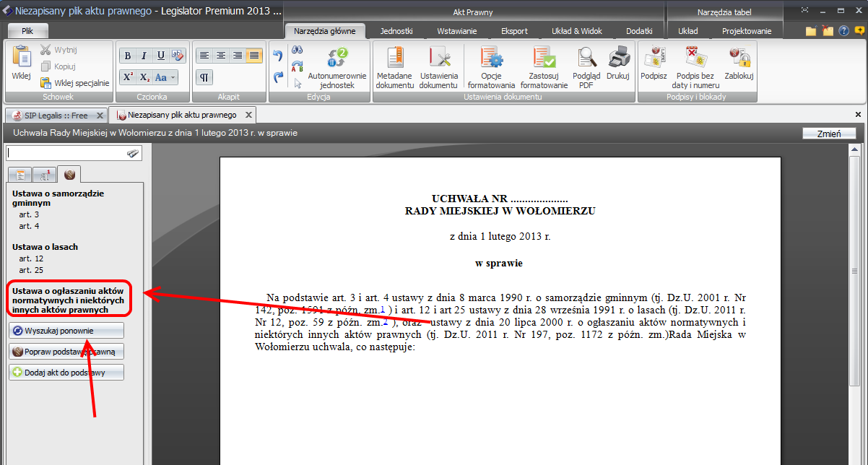
Task: Select art. 4 under samorządzie gminnym
Action: click(x=30, y=226)
